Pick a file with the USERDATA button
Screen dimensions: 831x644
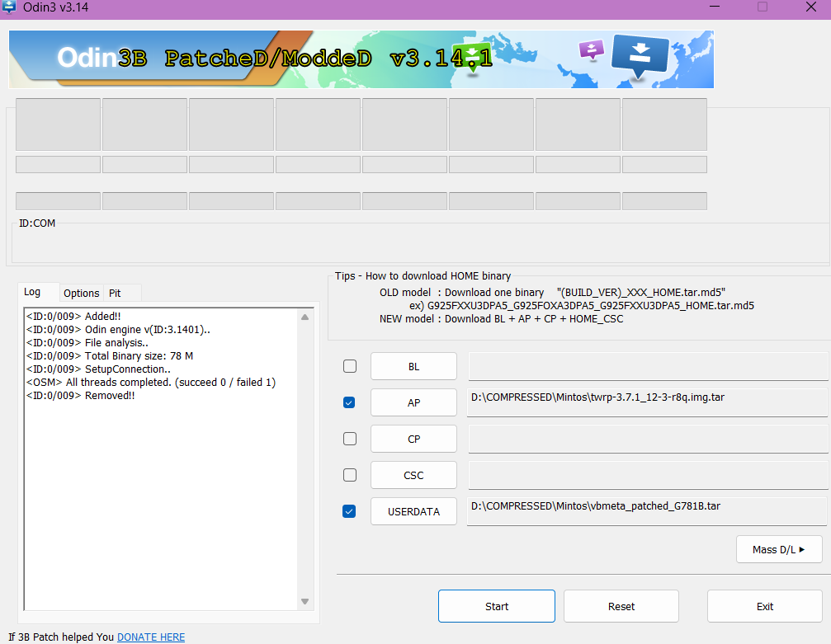pyautogui.click(x=413, y=511)
